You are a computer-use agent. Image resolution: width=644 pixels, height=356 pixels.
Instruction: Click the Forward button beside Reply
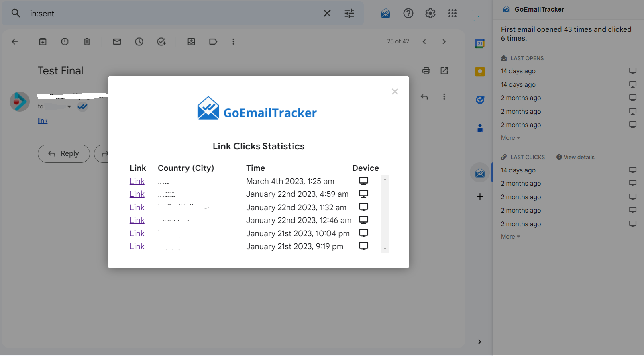tap(102, 153)
